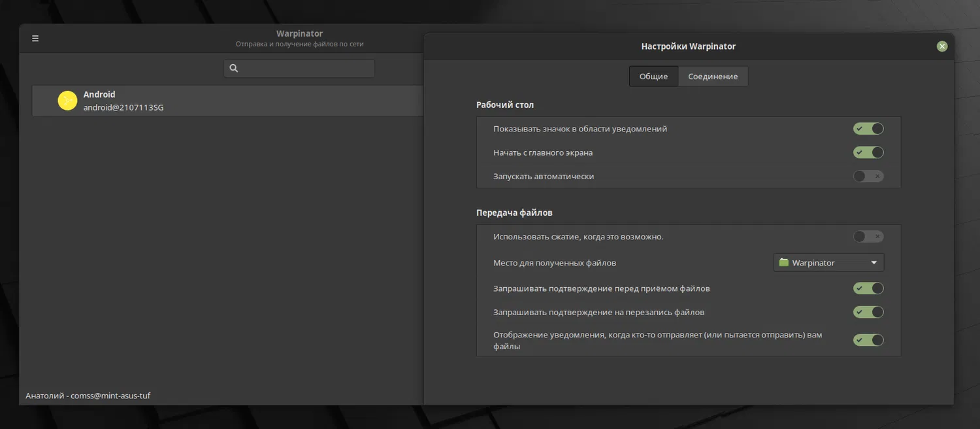Toggle confirmation before receiving files
The height and width of the screenshot is (429, 980).
[868, 288]
